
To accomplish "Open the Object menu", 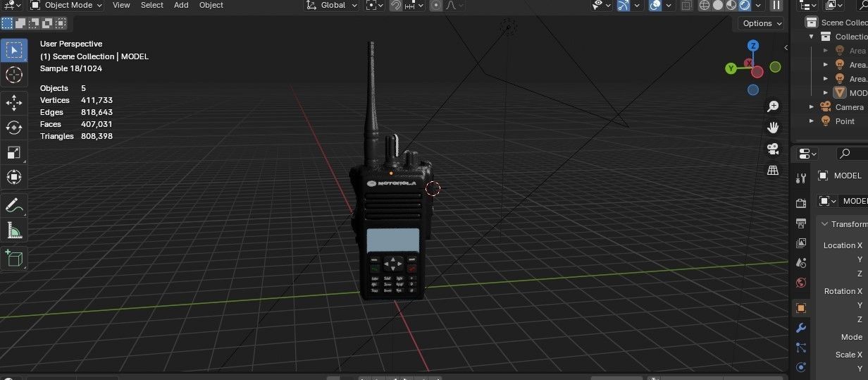I will click(x=211, y=5).
